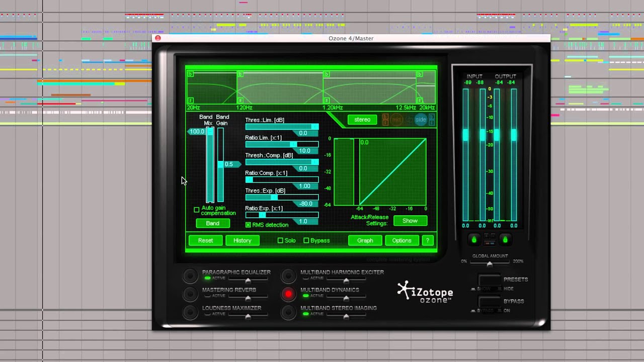Toggle Mastering Reverb ACTIVE indicator
This screenshot has height=362, width=644.
[207, 296]
